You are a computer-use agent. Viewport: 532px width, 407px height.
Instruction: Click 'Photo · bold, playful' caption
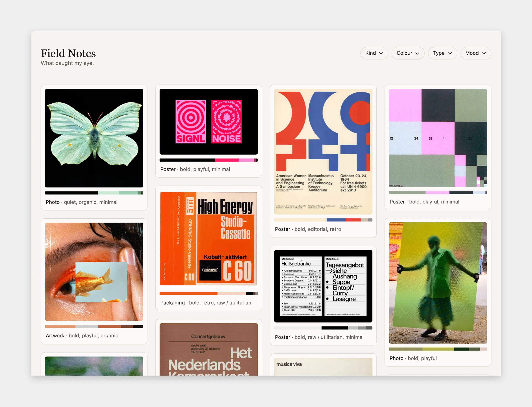pos(413,358)
